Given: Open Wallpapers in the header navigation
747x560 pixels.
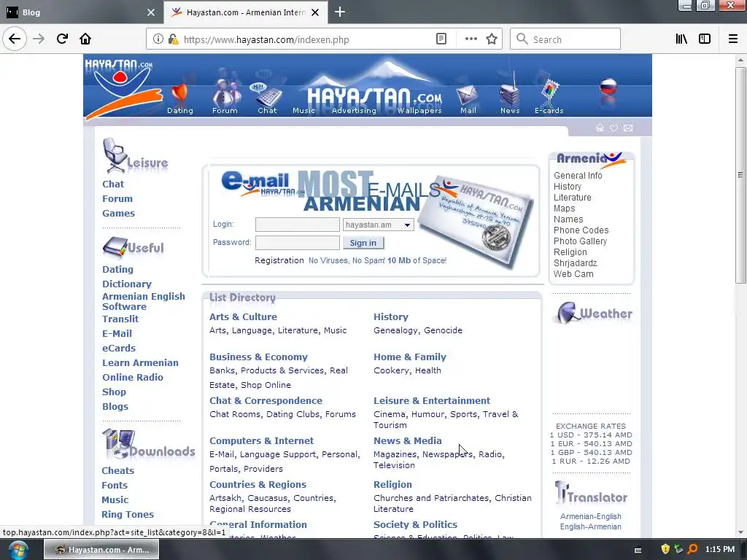Looking at the screenshot, I should (419, 111).
